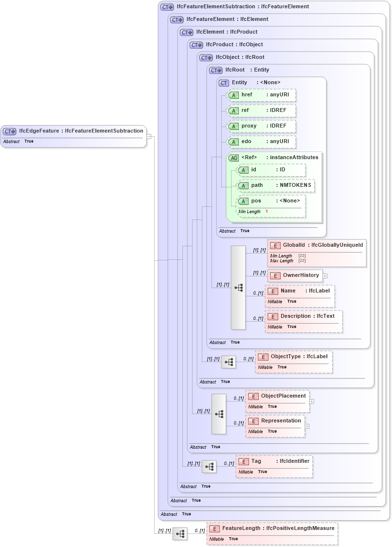Click the A icon beside the pos attribute

[x=244, y=201]
